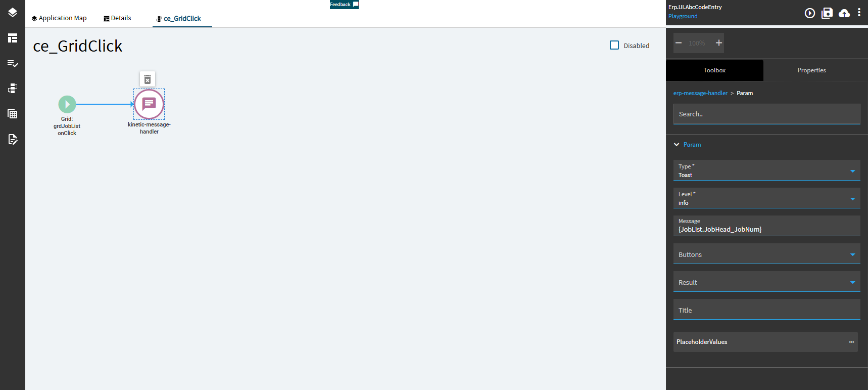The image size is (868, 390).
Task: Click the layers icon in left sidebar
Action: pyautogui.click(x=13, y=13)
